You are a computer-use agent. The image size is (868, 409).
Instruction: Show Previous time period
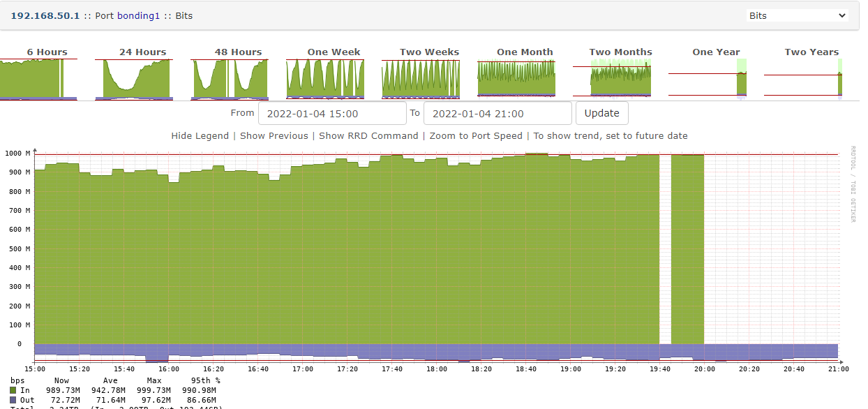click(274, 135)
